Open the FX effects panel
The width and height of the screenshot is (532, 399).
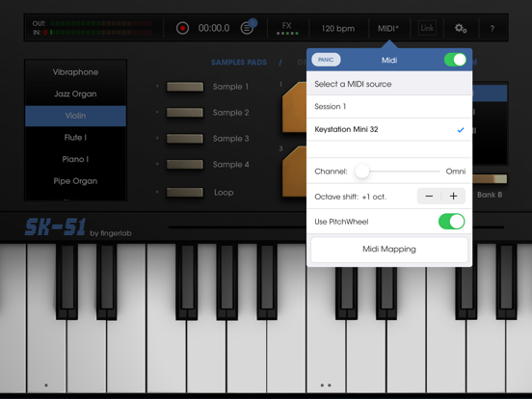click(287, 28)
